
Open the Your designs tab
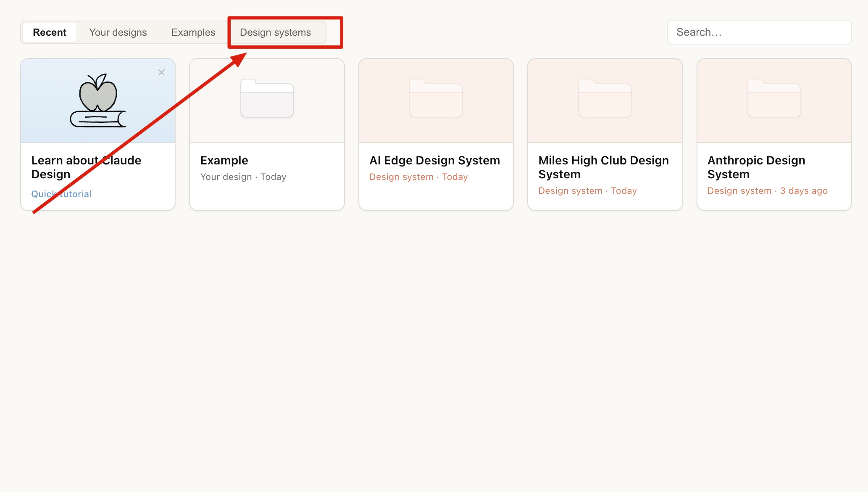118,32
